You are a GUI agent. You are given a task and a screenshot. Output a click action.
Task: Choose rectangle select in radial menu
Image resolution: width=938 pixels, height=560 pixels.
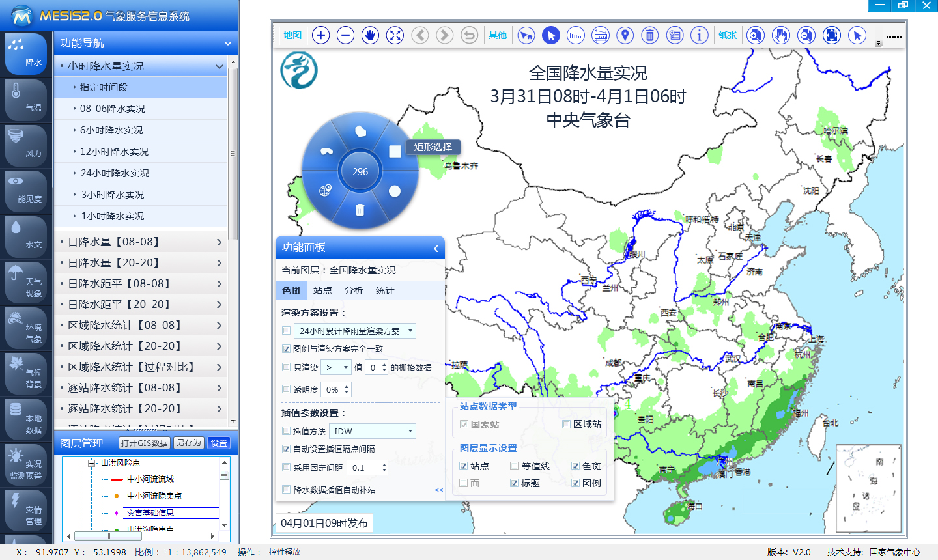click(395, 151)
